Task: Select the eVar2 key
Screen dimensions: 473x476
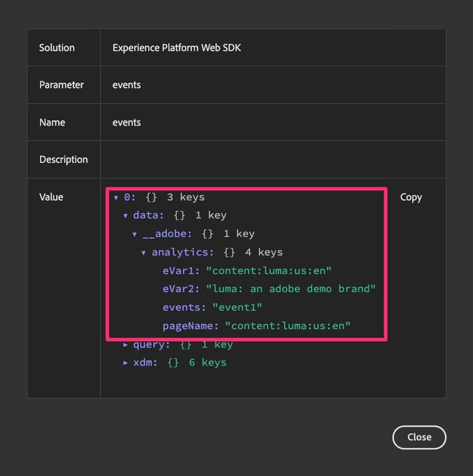Action: click(181, 289)
